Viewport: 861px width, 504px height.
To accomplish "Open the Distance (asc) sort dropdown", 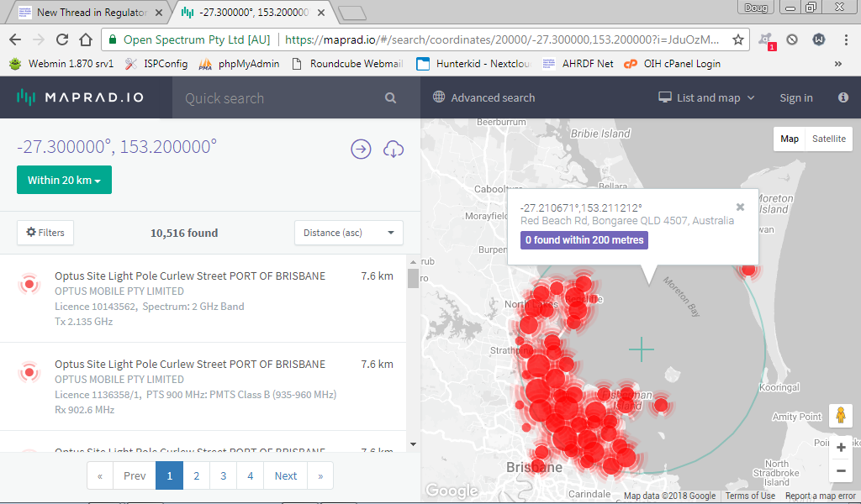I will pyautogui.click(x=348, y=233).
